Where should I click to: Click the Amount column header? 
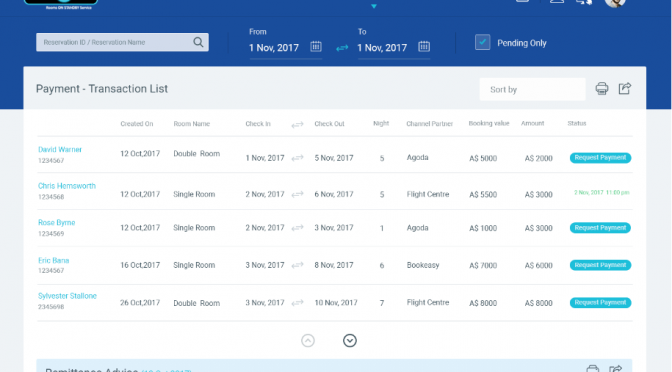point(533,123)
